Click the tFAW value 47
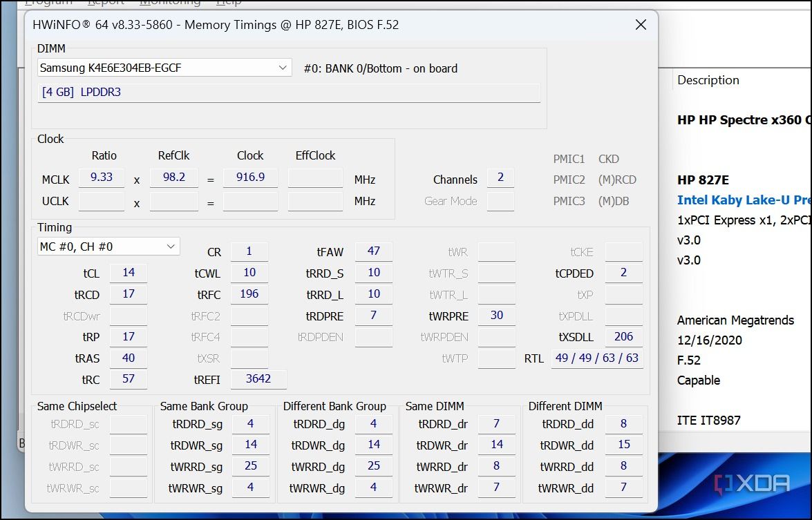 click(373, 251)
